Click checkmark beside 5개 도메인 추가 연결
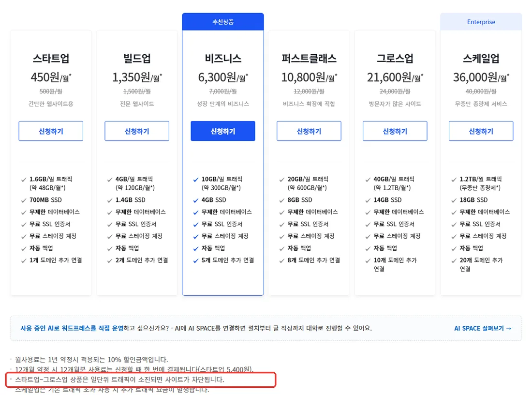The height and width of the screenshot is (395, 532). point(196,261)
